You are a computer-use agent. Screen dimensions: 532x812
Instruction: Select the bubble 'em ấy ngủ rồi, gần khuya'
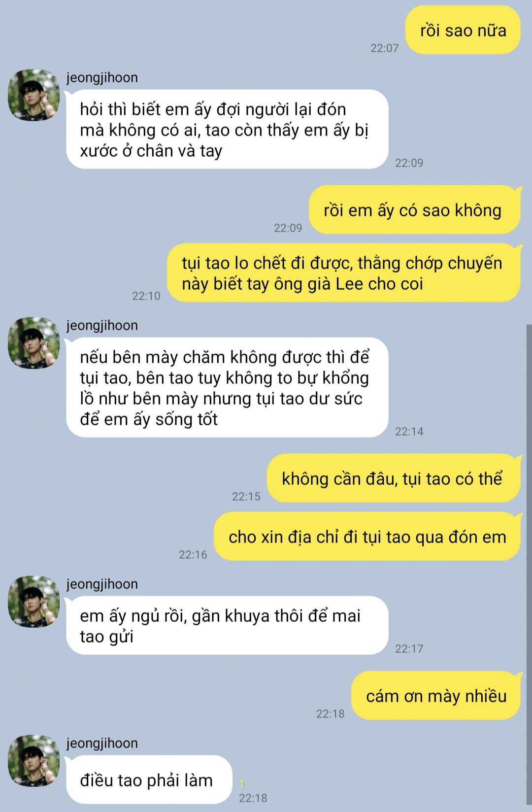227,626
